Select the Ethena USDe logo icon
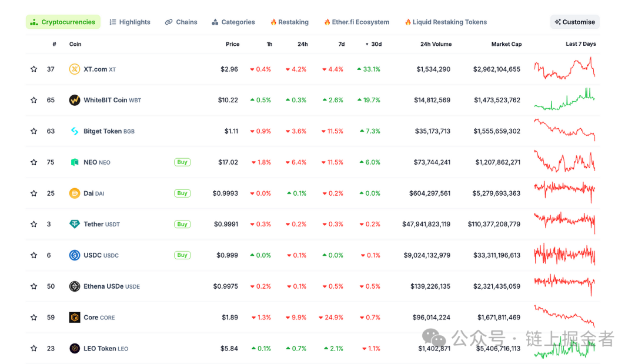 tap(75, 286)
